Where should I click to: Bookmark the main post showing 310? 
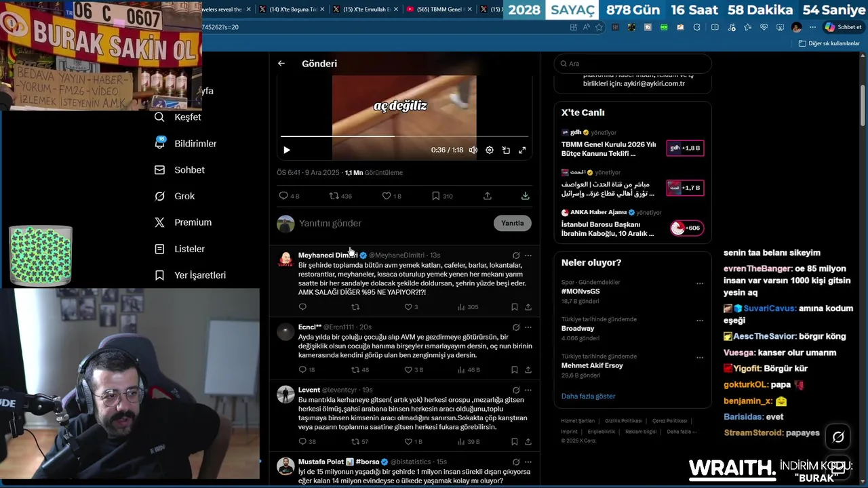point(442,196)
